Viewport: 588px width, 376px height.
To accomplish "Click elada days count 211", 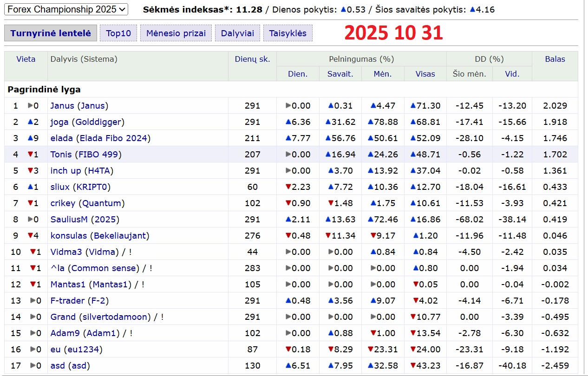I will coord(252,138).
